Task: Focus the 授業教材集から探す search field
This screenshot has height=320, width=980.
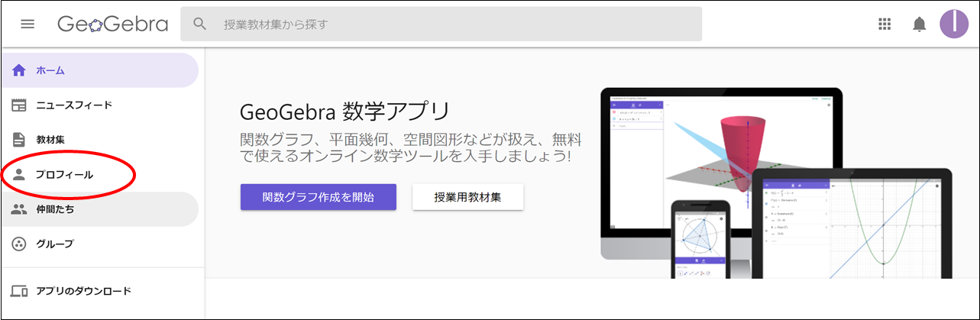Action: 441,24
